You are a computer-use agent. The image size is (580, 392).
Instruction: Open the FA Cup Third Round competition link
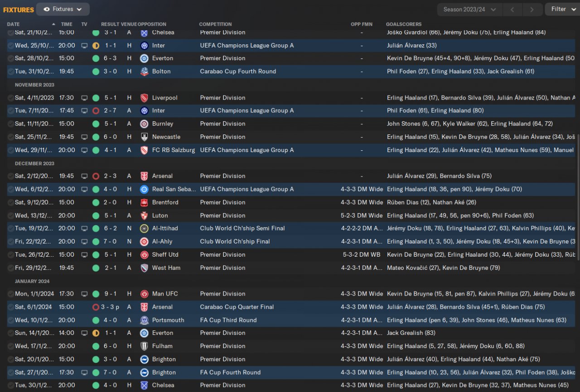click(228, 320)
